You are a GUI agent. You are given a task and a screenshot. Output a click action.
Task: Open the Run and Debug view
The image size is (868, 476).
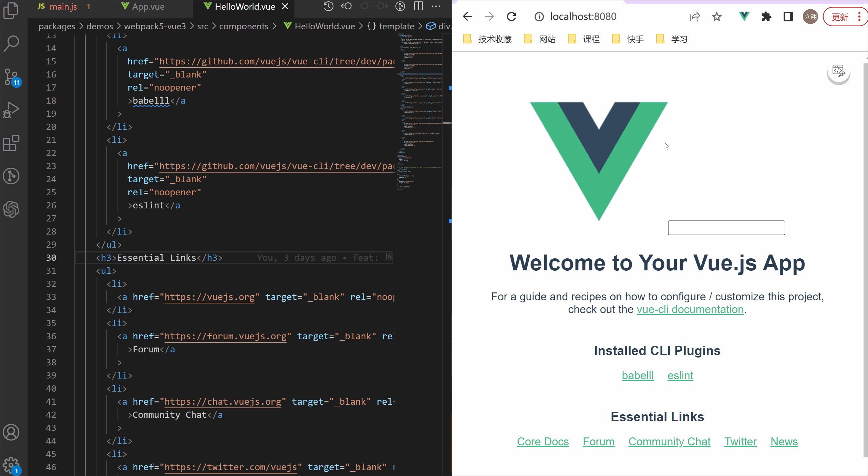pos(11,110)
